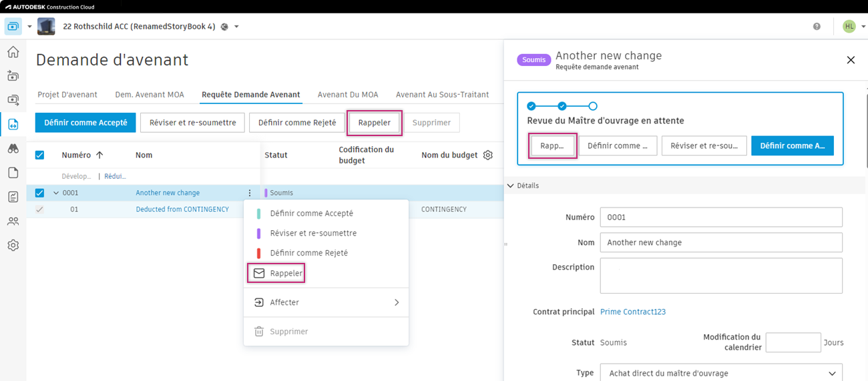868x381 pixels.
Task: Click the help question mark icon
Action: click(x=817, y=27)
